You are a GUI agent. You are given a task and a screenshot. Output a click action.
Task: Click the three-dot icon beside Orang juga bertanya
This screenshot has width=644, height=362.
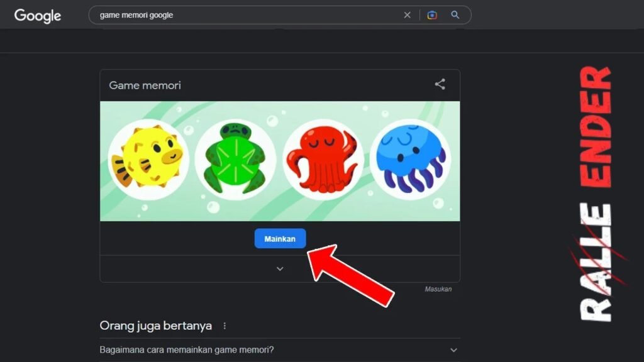[225, 326]
